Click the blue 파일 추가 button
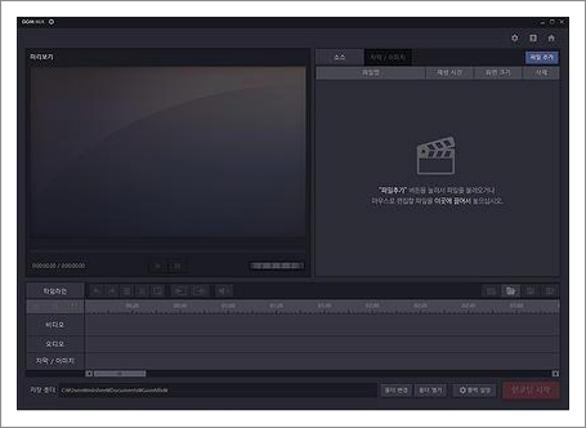The image size is (586, 428). [542, 58]
